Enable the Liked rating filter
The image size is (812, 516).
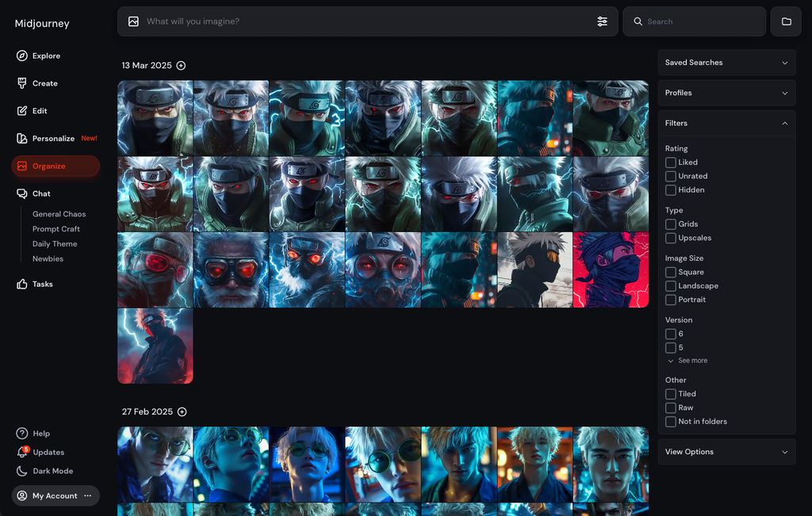tap(671, 162)
